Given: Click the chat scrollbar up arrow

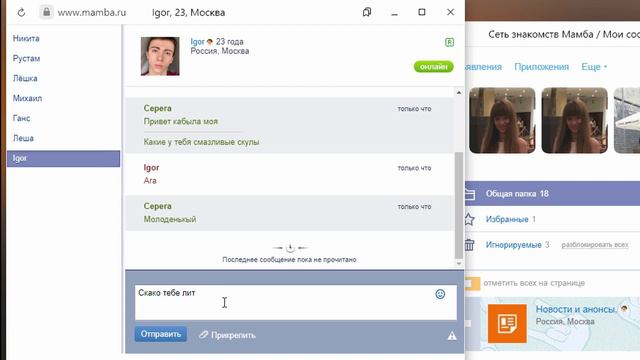Looking at the screenshot, I should (x=459, y=93).
